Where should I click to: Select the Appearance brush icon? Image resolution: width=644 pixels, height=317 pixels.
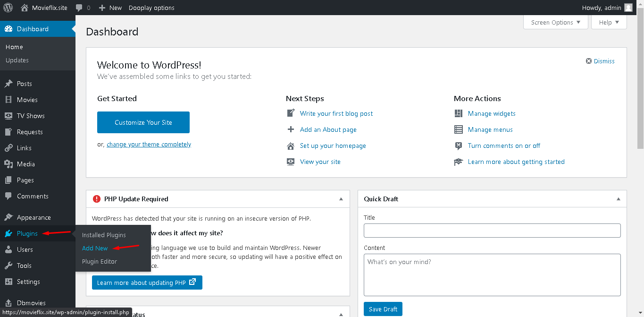(8, 217)
